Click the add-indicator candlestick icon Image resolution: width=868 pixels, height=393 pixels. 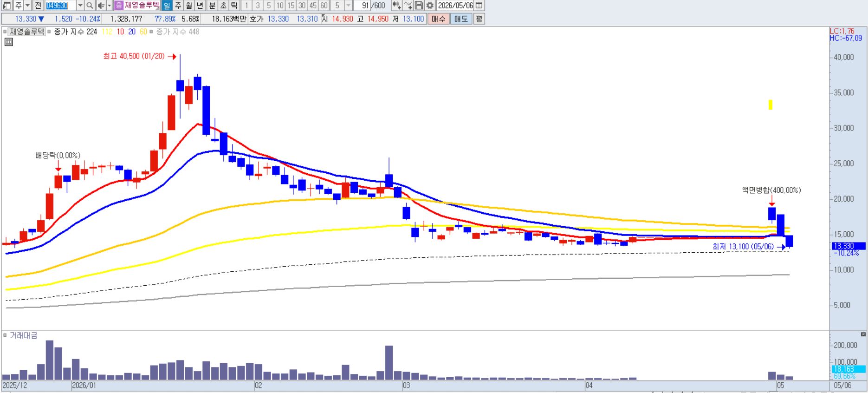[x=396, y=6]
